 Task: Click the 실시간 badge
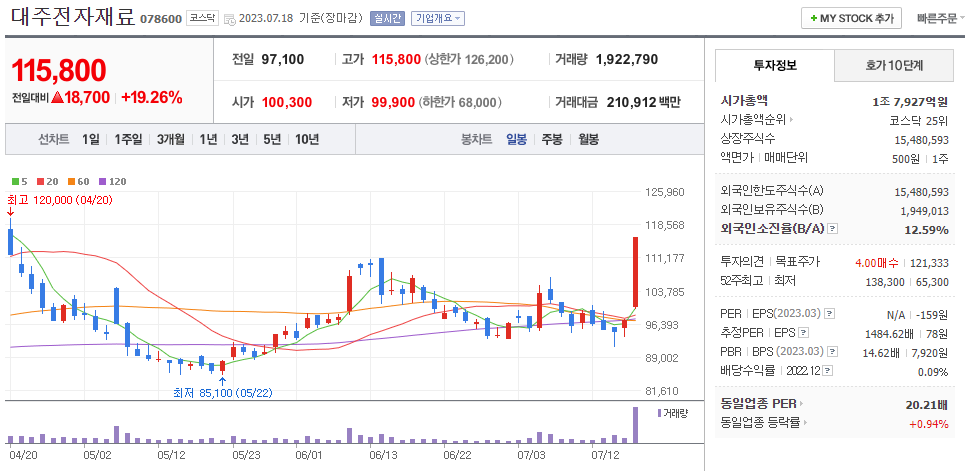click(x=387, y=19)
